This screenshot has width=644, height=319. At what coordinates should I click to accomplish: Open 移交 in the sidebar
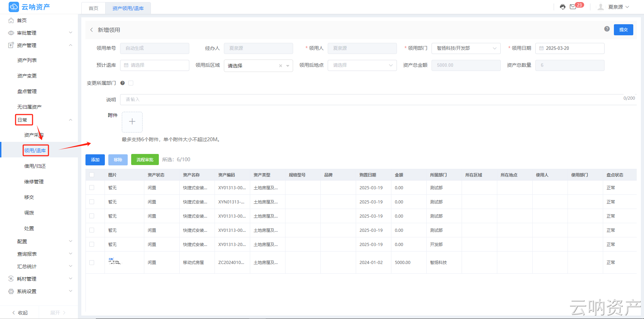pos(29,197)
